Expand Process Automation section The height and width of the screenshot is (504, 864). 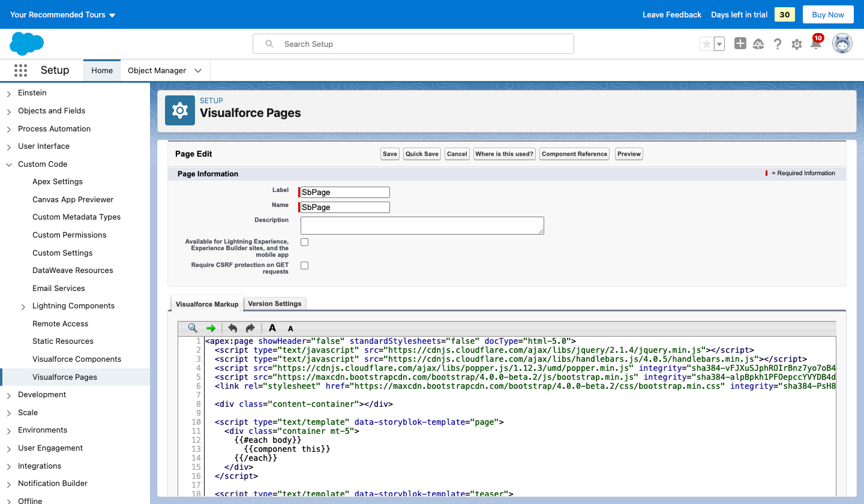[8, 129]
